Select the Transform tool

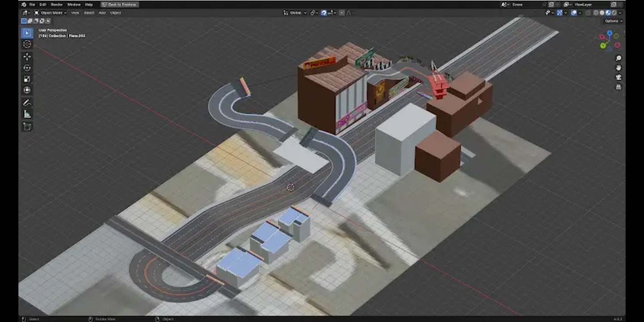click(x=27, y=89)
